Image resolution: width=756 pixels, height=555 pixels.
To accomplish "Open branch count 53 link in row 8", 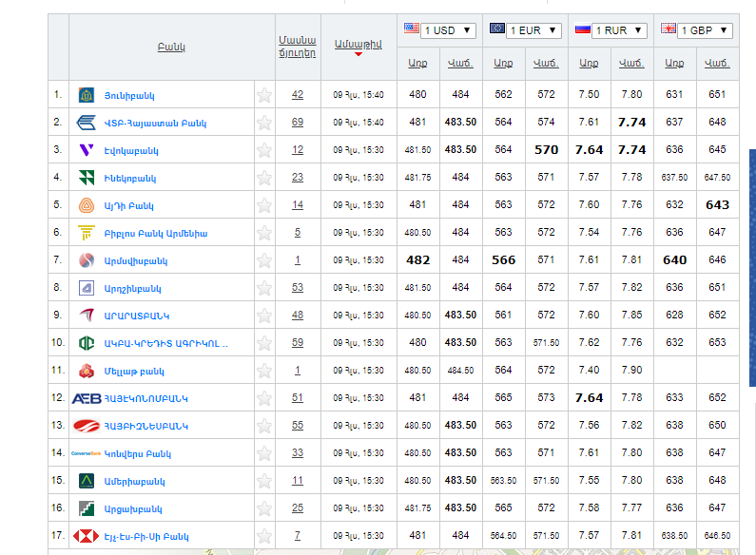I will coord(298,288).
